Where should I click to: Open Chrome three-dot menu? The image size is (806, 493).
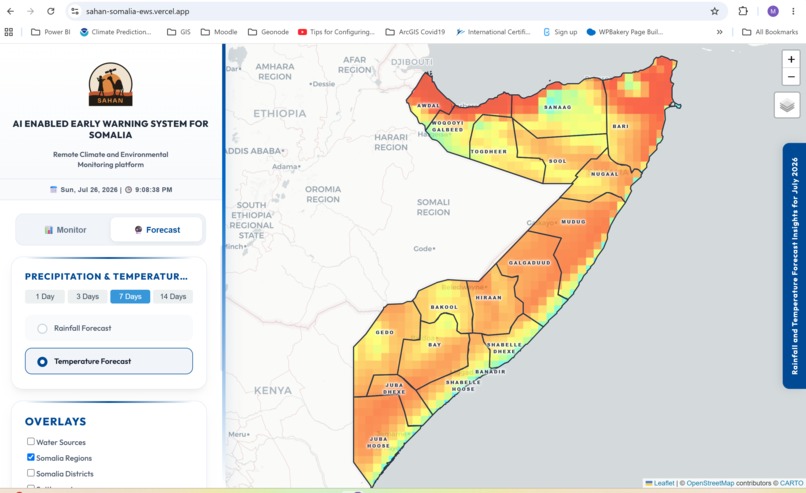(x=793, y=11)
